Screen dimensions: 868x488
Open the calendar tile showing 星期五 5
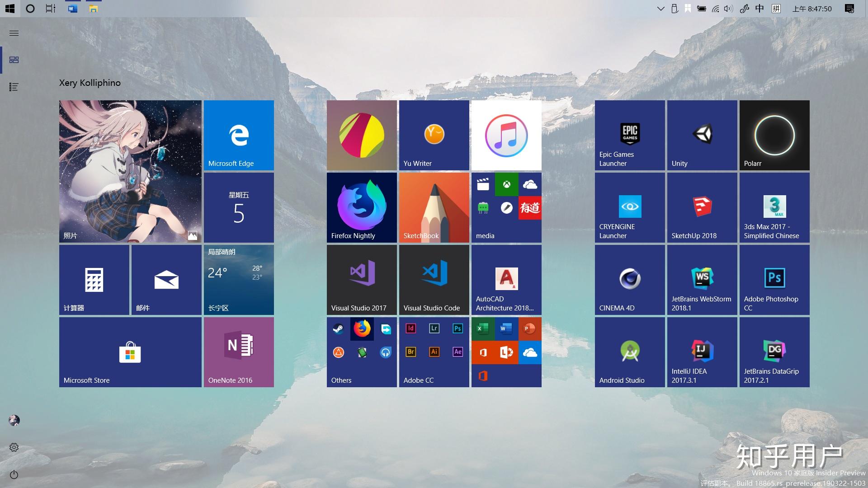point(239,207)
